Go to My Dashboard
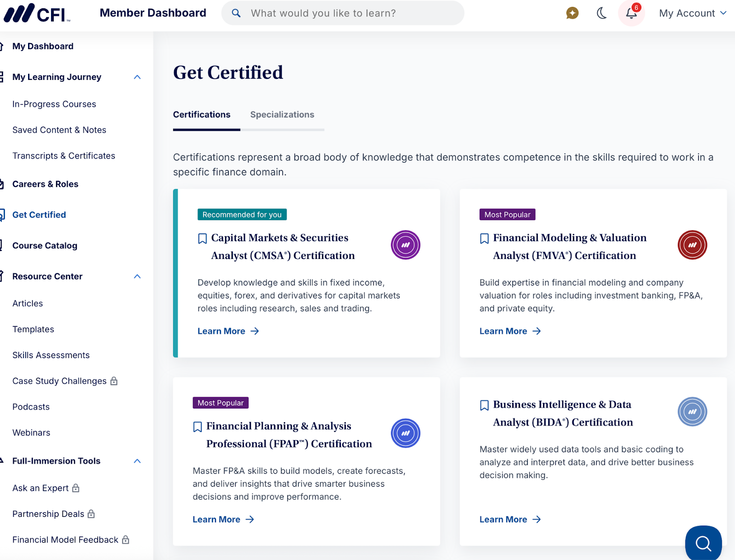Image resolution: width=735 pixels, height=560 pixels. pos(43,46)
